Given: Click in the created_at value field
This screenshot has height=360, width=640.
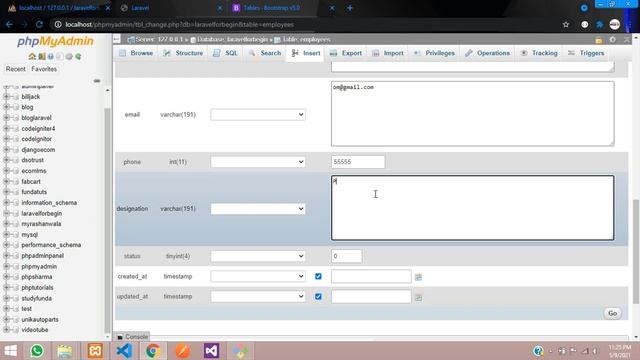Looking at the screenshot, I should (371, 276).
